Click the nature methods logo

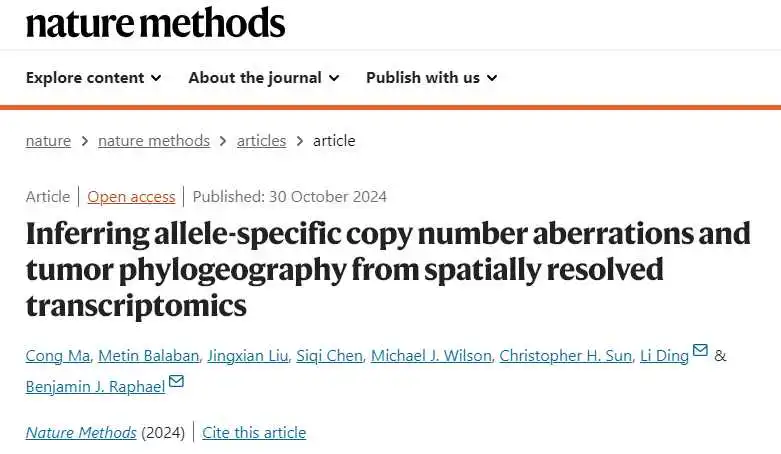tap(155, 23)
